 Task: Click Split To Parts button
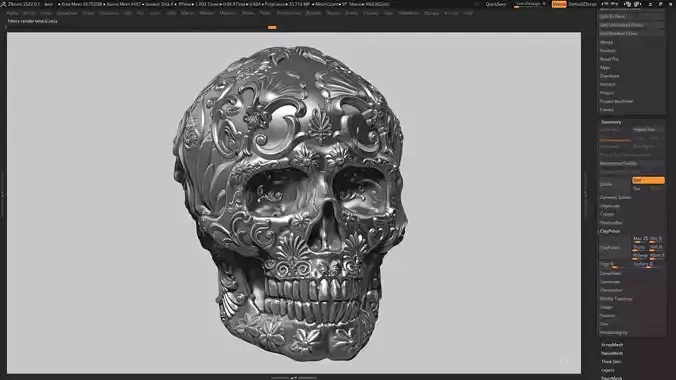(632, 16)
